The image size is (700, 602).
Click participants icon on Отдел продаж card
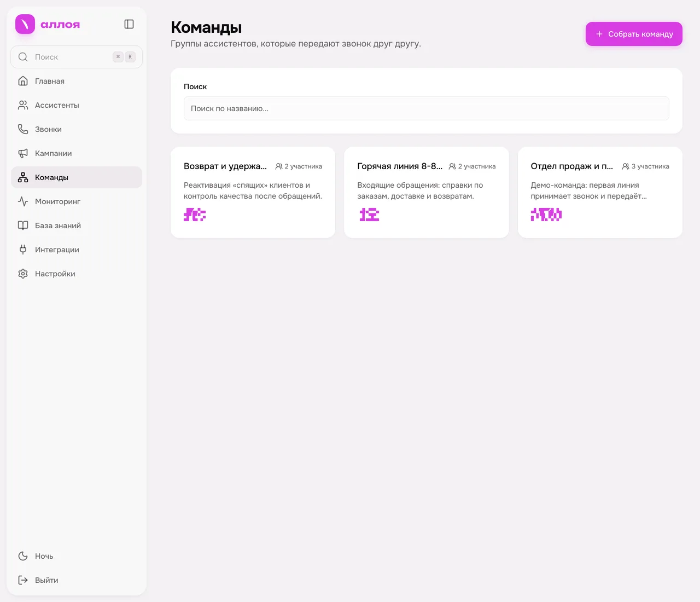click(x=626, y=166)
